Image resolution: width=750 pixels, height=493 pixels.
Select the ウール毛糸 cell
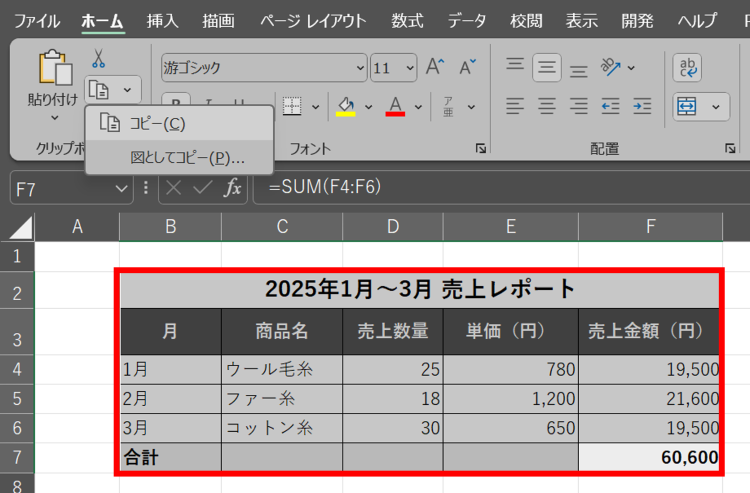coord(282,369)
